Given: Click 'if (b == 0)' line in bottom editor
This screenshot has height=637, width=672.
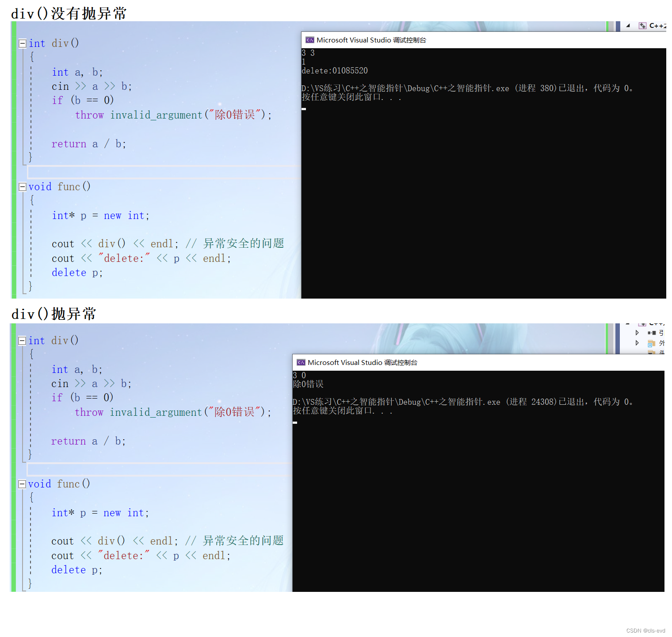Looking at the screenshot, I should [x=82, y=398].
